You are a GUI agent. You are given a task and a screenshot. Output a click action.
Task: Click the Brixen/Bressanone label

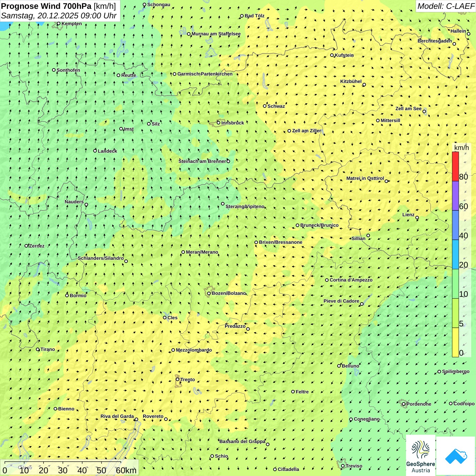280,242
